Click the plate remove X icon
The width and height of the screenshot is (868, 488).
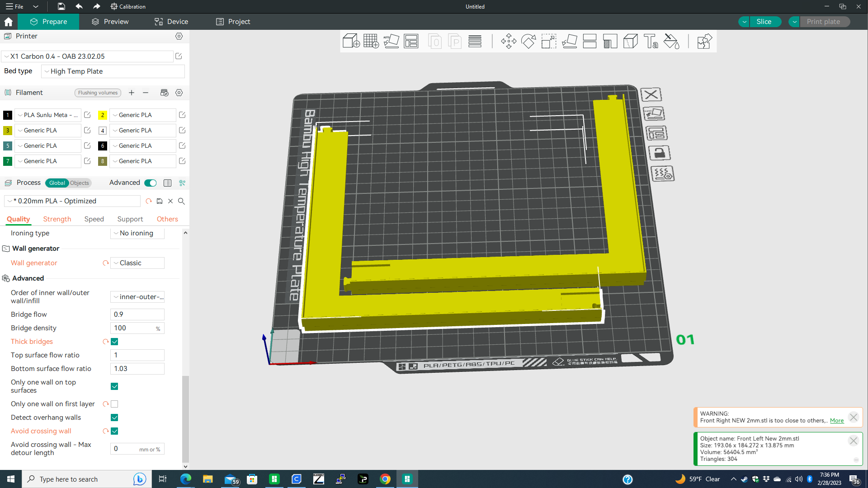pyautogui.click(x=651, y=94)
